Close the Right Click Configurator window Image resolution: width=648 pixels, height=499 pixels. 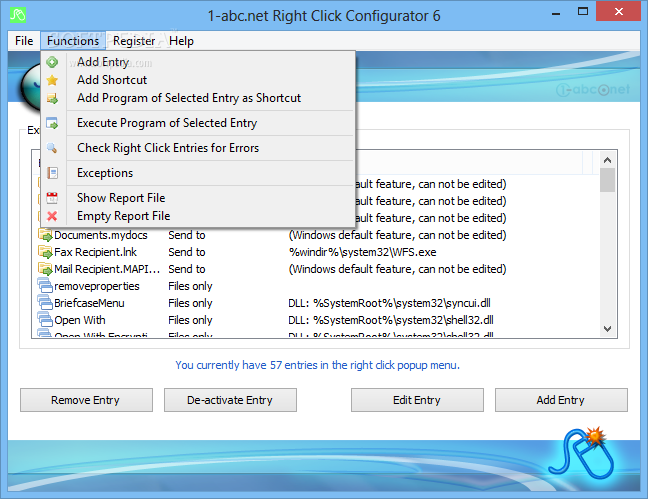coord(619,12)
